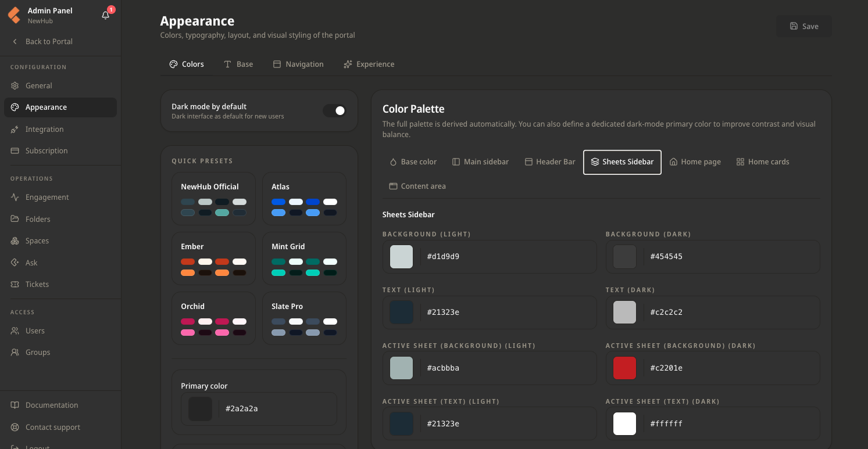
Task: Click the Sheets Sidebar layers icon
Action: [x=595, y=162]
